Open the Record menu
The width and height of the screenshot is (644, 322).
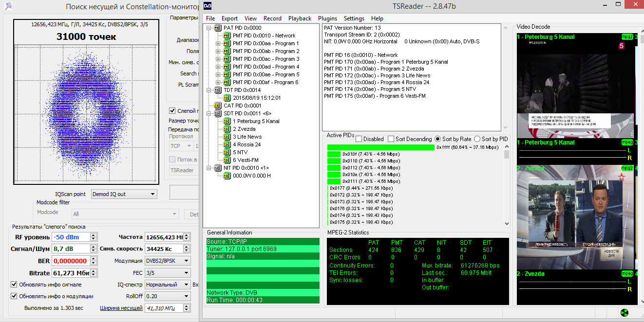click(272, 18)
